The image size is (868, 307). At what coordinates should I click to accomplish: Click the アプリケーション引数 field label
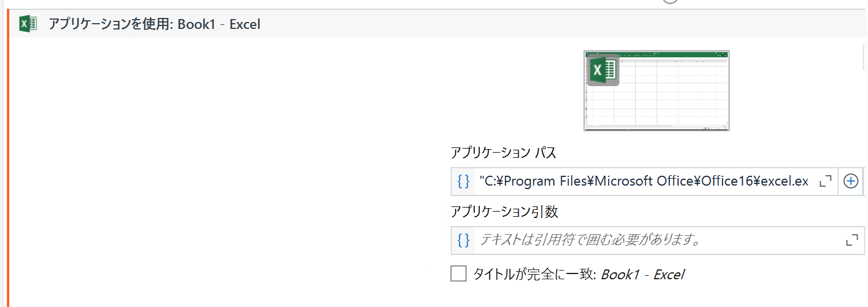click(504, 212)
